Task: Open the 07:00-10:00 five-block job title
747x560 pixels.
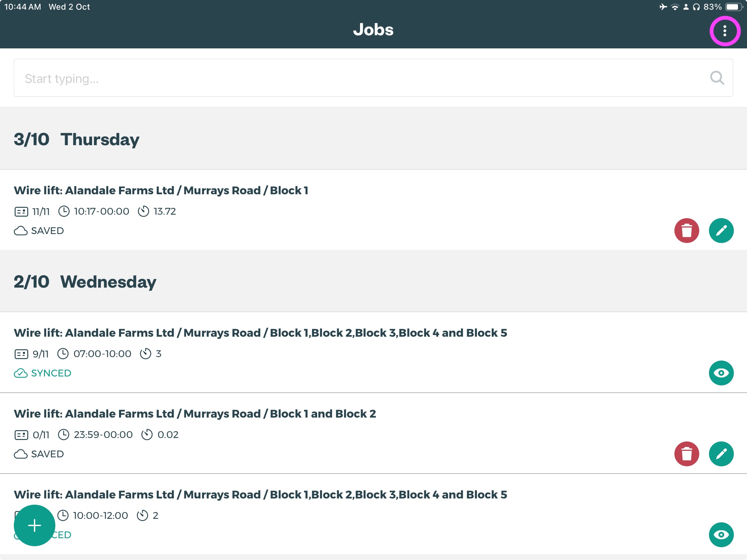Action: tap(260, 333)
